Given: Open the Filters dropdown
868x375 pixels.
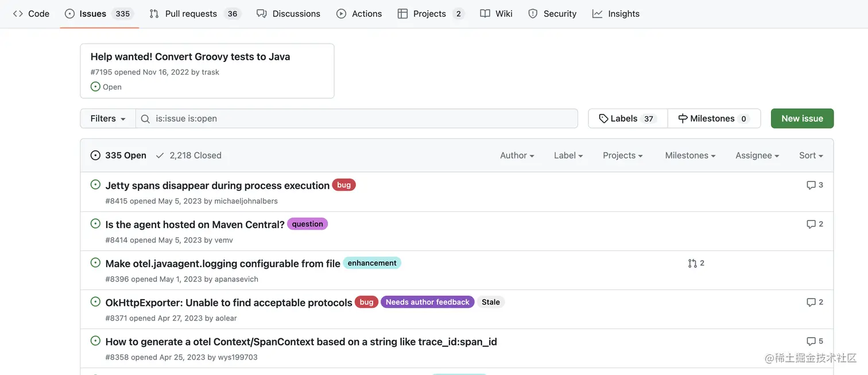Looking at the screenshot, I should [x=108, y=119].
